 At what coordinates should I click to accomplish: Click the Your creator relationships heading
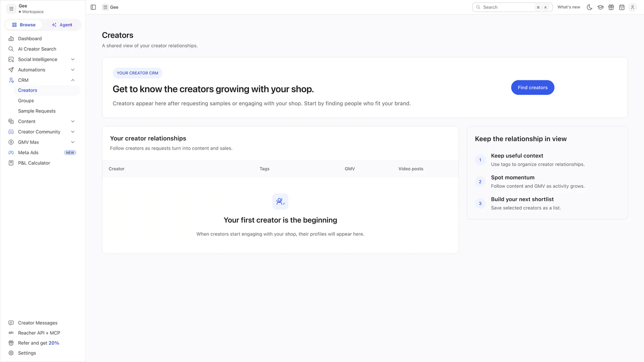tap(148, 138)
